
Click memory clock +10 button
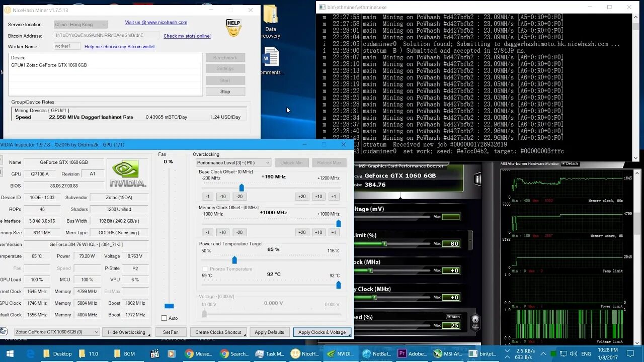pyautogui.click(x=318, y=232)
